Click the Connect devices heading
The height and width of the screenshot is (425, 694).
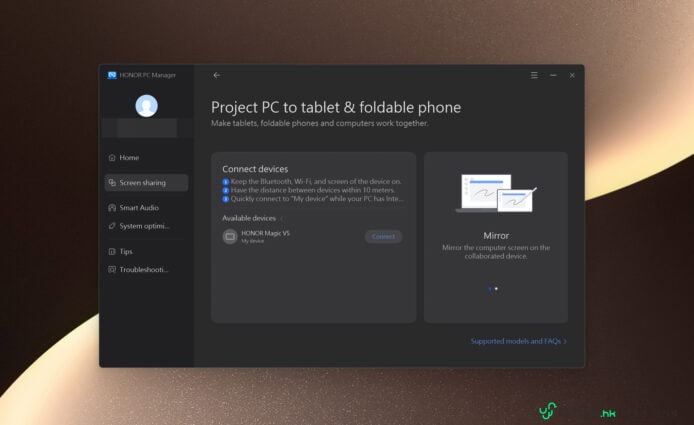255,169
